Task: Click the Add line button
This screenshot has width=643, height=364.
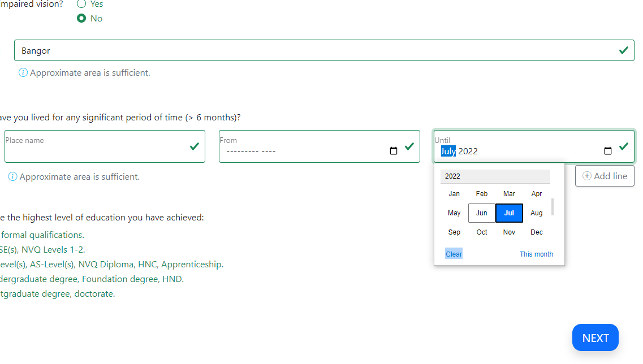Action: click(x=605, y=176)
